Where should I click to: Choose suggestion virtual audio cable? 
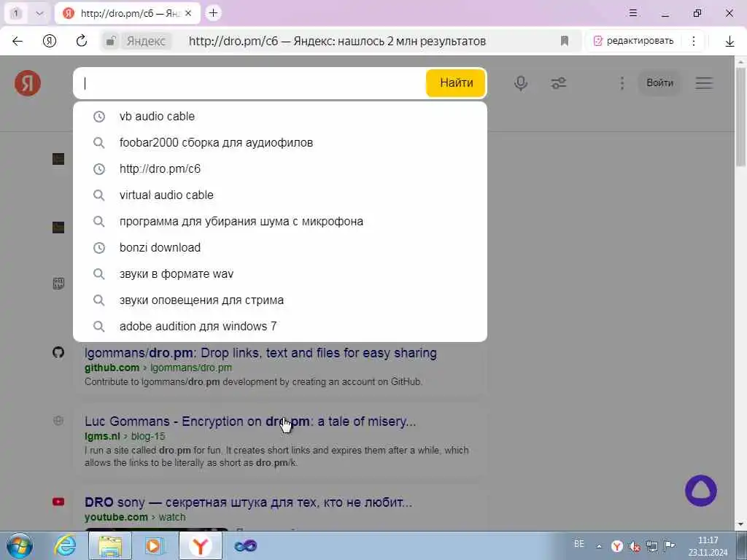pos(280,195)
